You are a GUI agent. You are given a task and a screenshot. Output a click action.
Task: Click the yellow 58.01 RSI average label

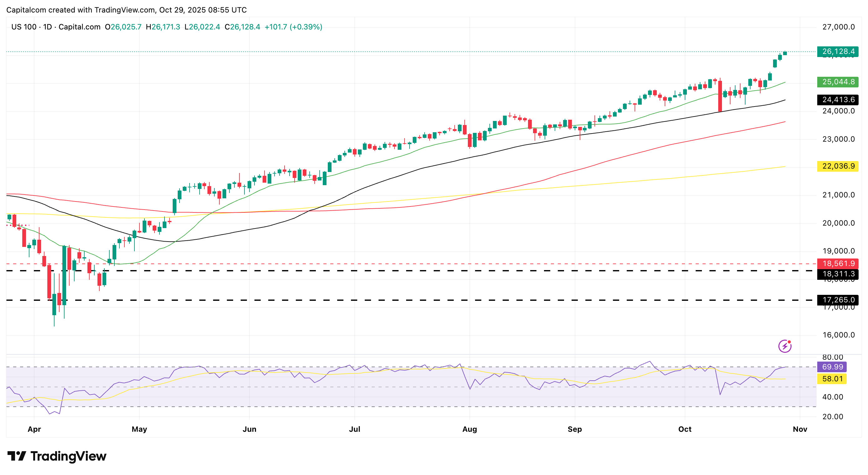pyautogui.click(x=832, y=378)
